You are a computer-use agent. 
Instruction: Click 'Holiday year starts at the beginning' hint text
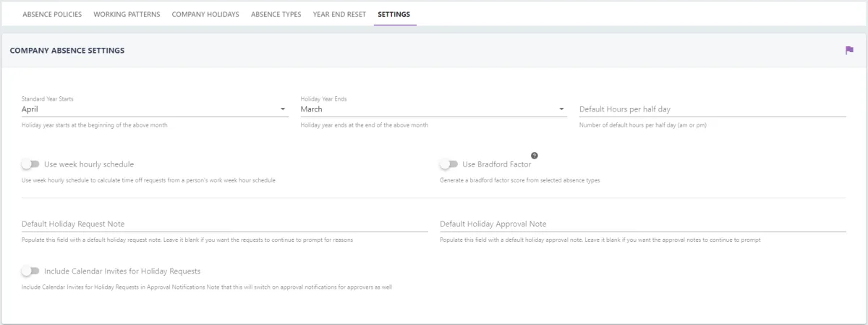click(x=95, y=124)
